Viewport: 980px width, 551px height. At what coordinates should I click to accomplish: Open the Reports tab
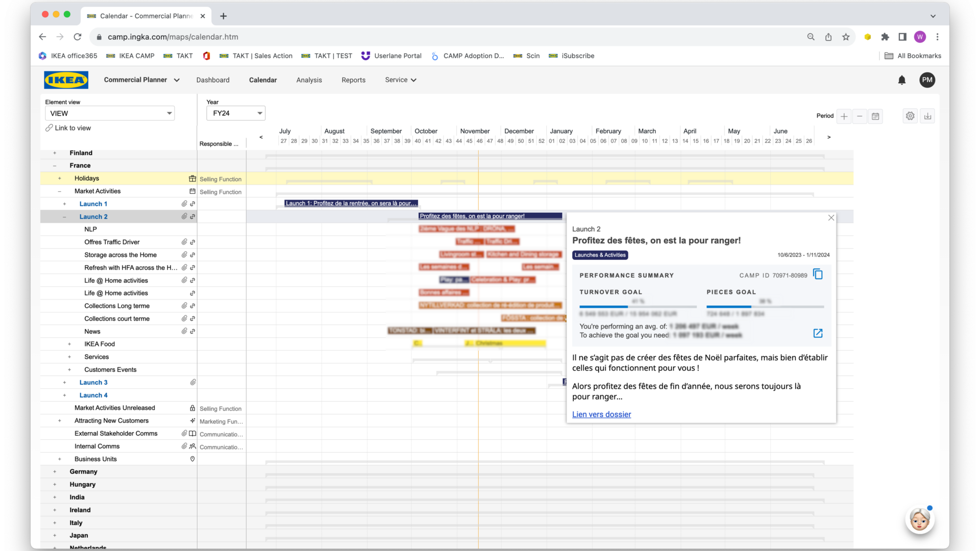(x=353, y=80)
